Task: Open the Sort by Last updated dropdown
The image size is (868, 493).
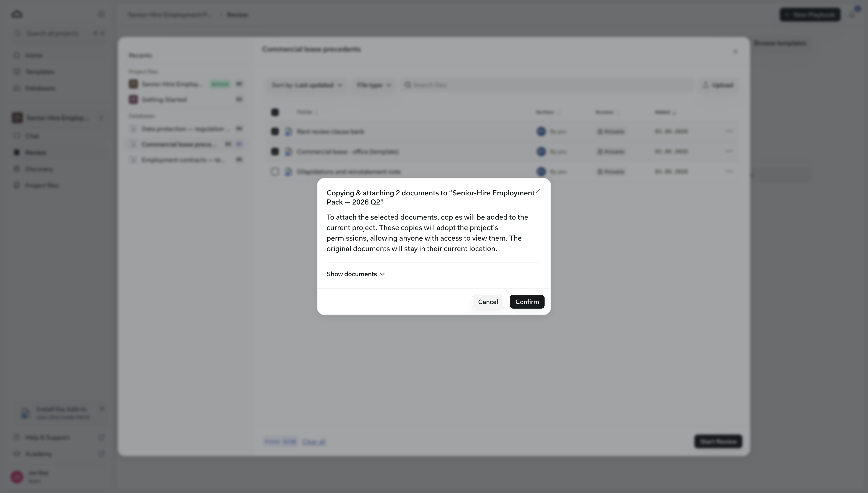Action: pyautogui.click(x=307, y=85)
